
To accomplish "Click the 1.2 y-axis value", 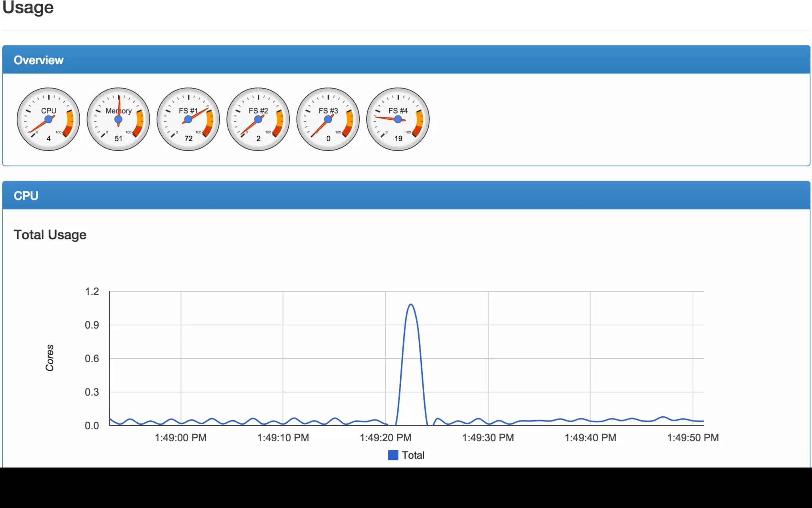I will (x=92, y=292).
